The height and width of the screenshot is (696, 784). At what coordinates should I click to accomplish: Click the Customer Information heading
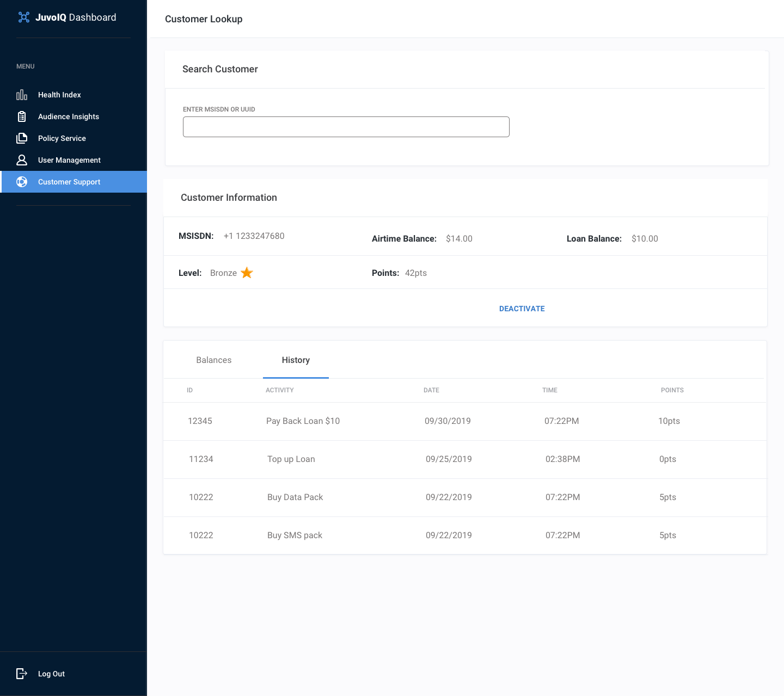pyautogui.click(x=229, y=198)
